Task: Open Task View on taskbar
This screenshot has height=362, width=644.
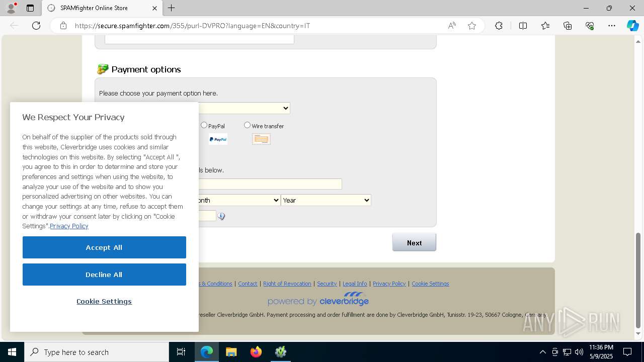Action: click(181, 352)
